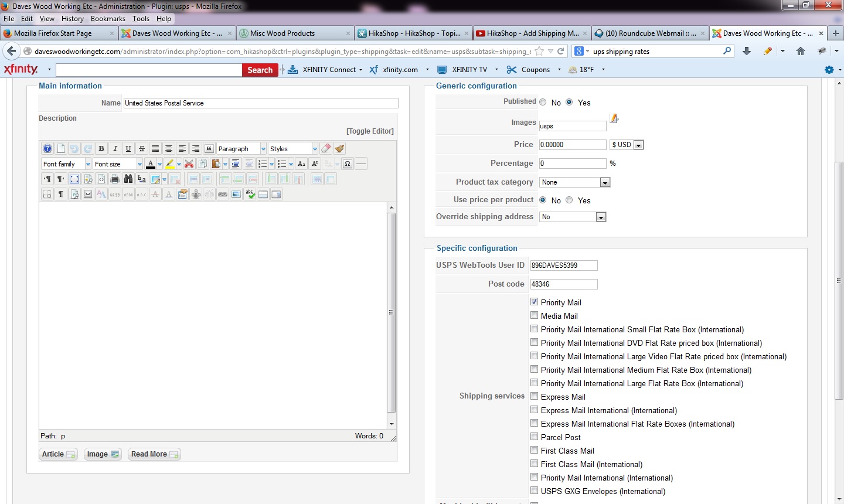Viewport: 844px width, 504px height.
Task: Open the Override shipping address dropdown
Action: click(573, 217)
